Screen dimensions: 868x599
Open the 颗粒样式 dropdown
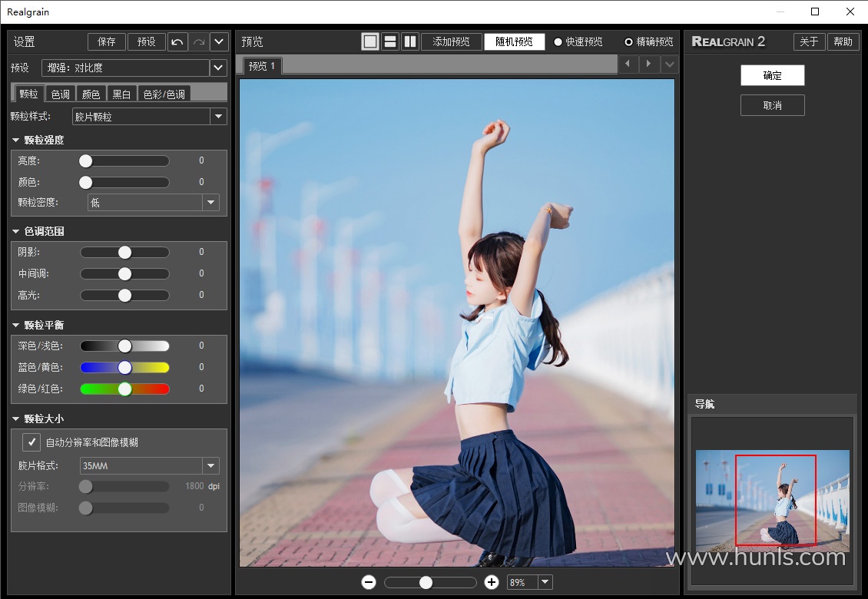219,117
